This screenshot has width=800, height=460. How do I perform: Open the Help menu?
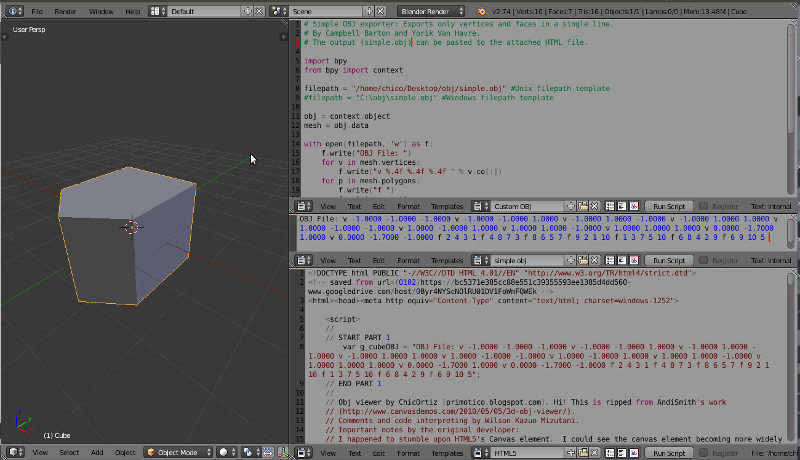pos(133,11)
